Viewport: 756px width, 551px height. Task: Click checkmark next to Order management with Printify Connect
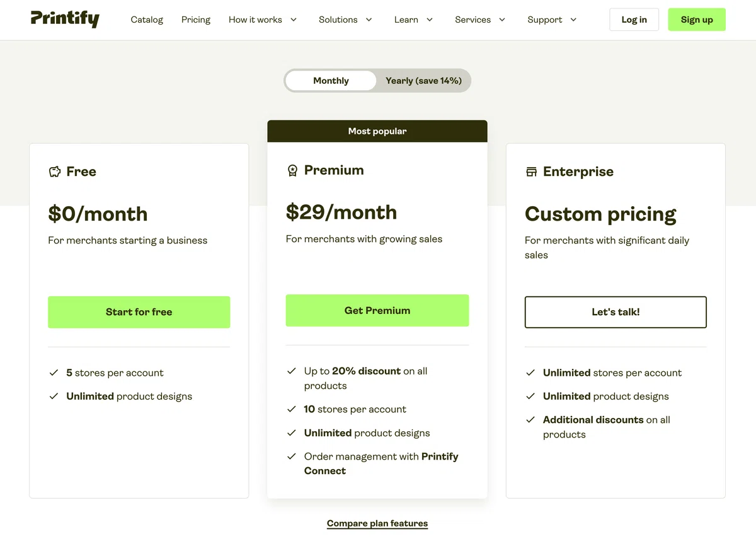click(292, 456)
